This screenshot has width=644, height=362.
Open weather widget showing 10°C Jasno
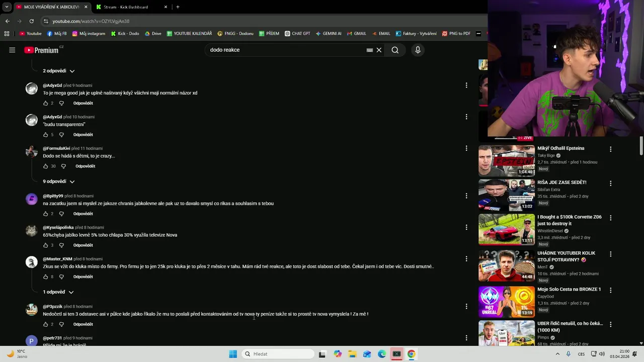[x=17, y=354]
